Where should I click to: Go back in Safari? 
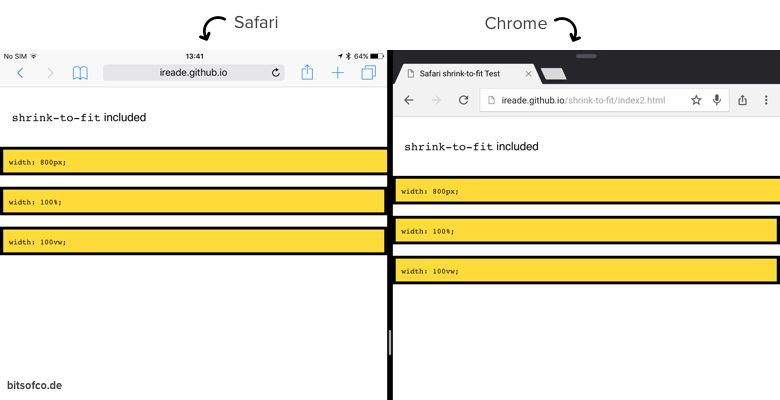20,73
